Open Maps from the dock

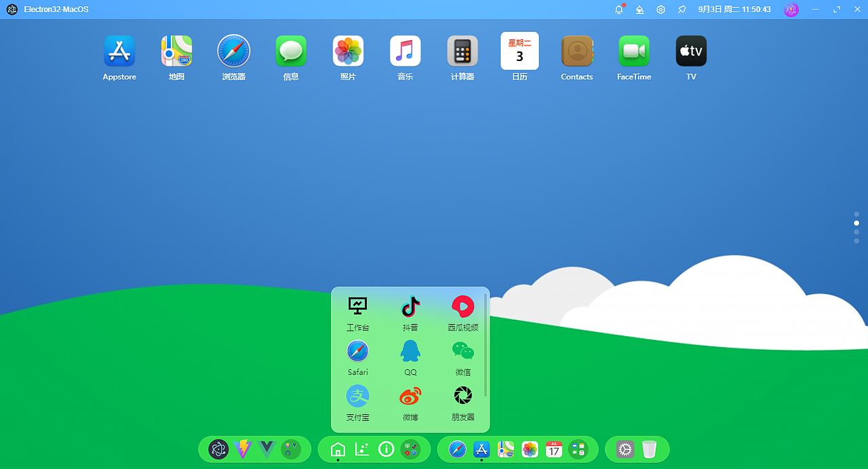coord(506,449)
